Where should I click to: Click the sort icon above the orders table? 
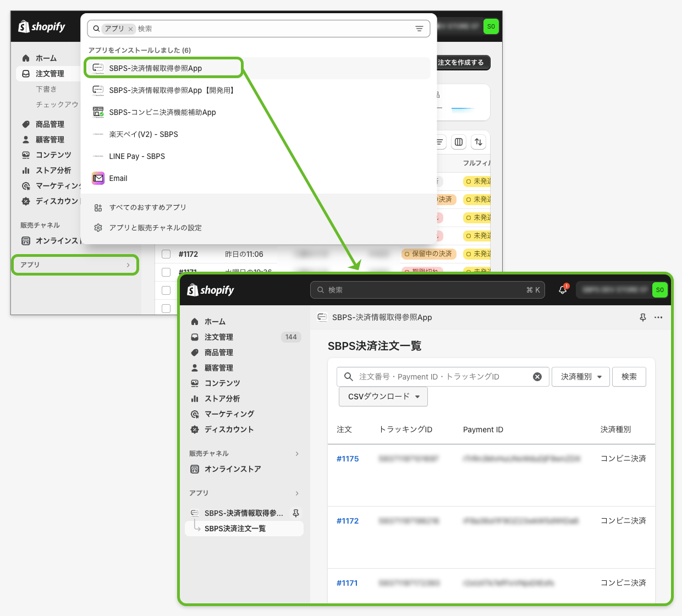click(x=479, y=142)
